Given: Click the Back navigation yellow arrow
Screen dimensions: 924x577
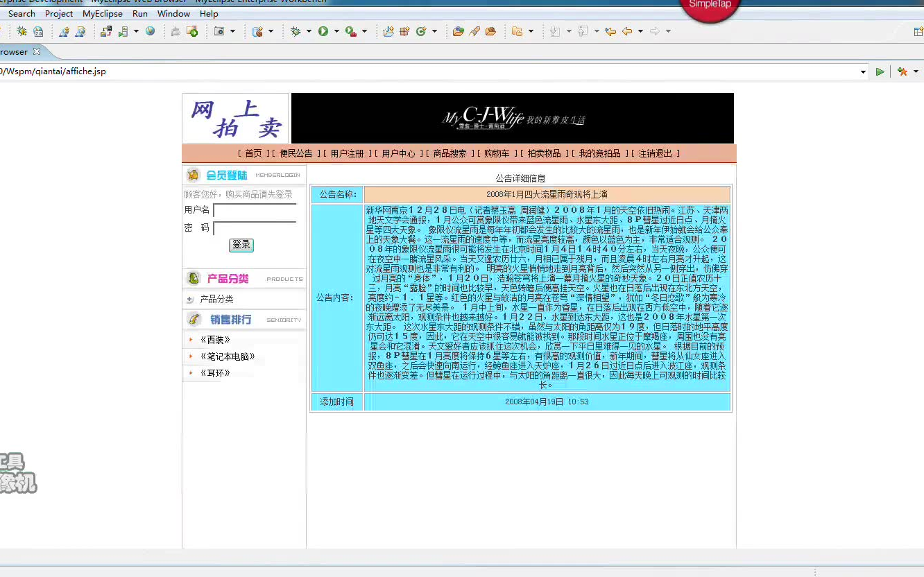Looking at the screenshot, I should coord(627,31).
